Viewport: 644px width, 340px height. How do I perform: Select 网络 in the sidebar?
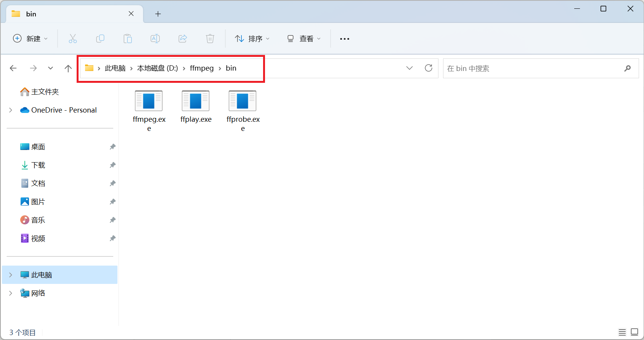pos(33,293)
